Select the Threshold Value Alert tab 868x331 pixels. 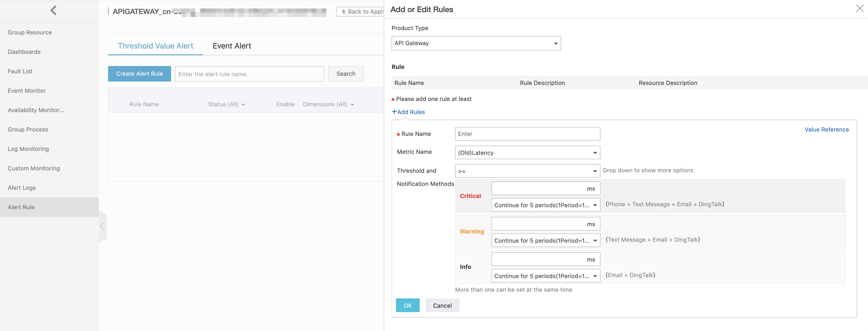[155, 46]
